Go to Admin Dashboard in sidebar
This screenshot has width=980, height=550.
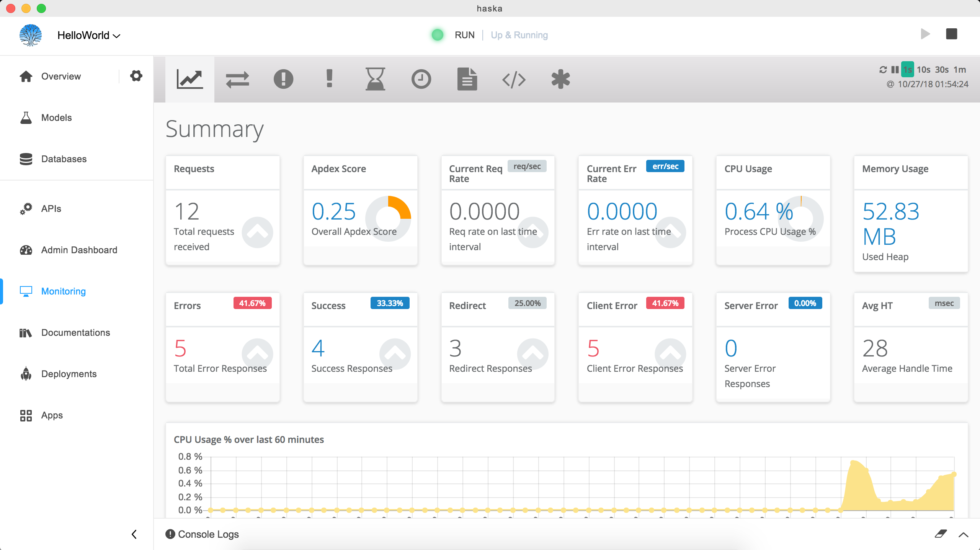[79, 250]
